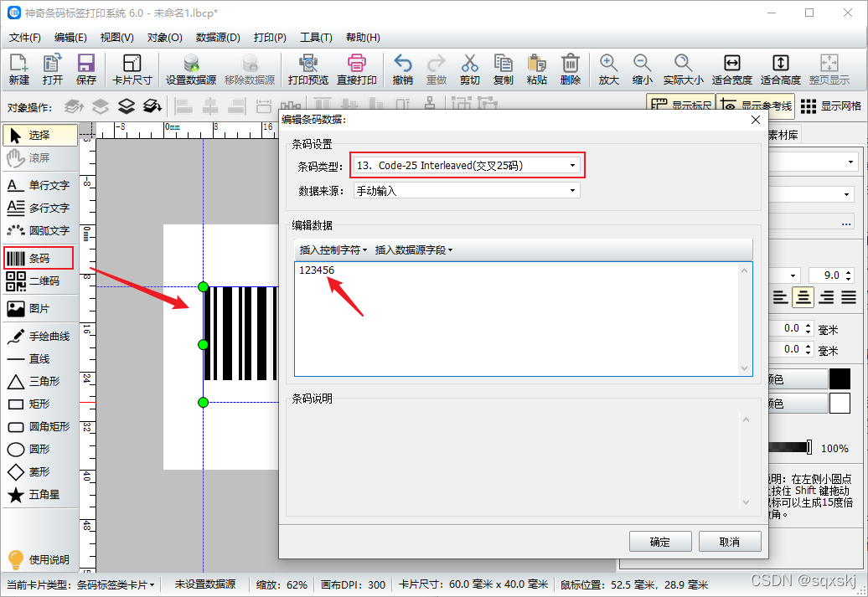Click the 粘贴 paste icon
Image resolution: width=868 pixels, height=597 pixels.
click(x=537, y=69)
